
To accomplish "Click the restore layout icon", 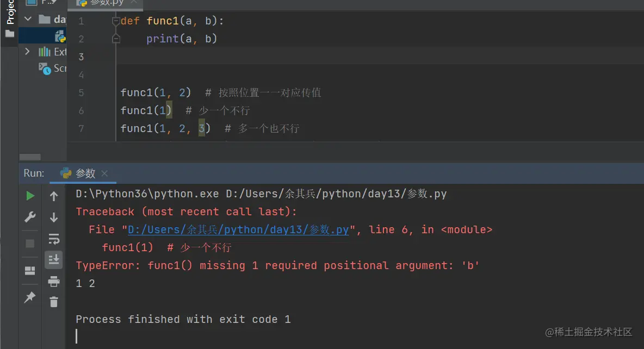I will click(x=30, y=271).
